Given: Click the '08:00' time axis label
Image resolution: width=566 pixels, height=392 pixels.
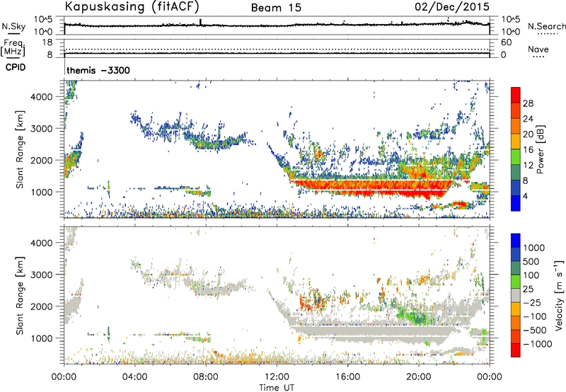Looking at the screenshot, I should tap(206, 377).
